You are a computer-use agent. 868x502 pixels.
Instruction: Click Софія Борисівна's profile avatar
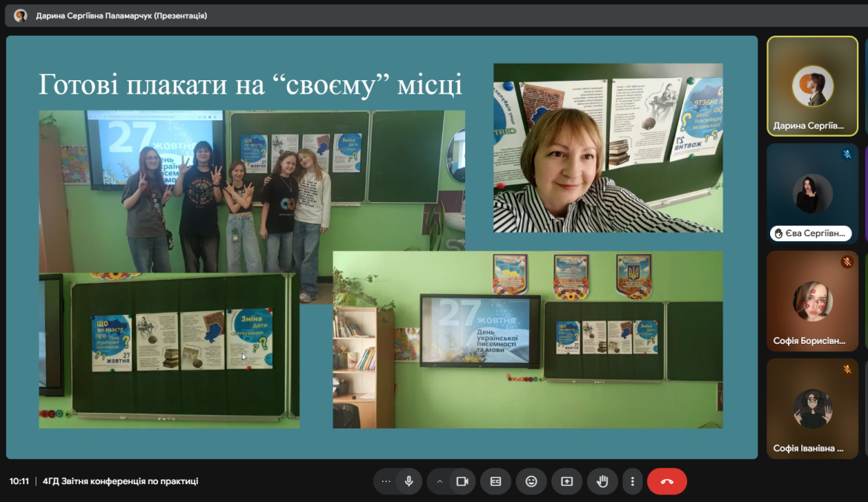[812, 301]
